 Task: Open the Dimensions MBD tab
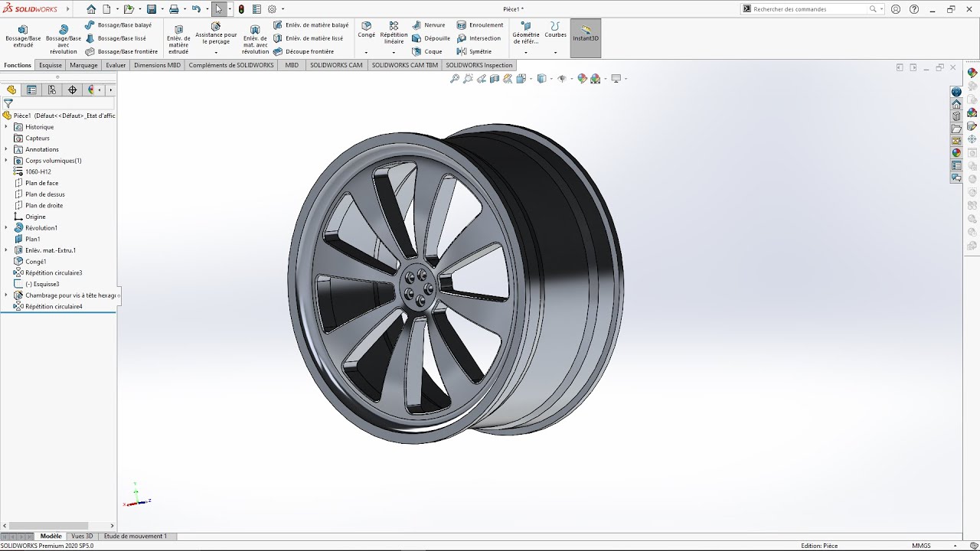(157, 65)
